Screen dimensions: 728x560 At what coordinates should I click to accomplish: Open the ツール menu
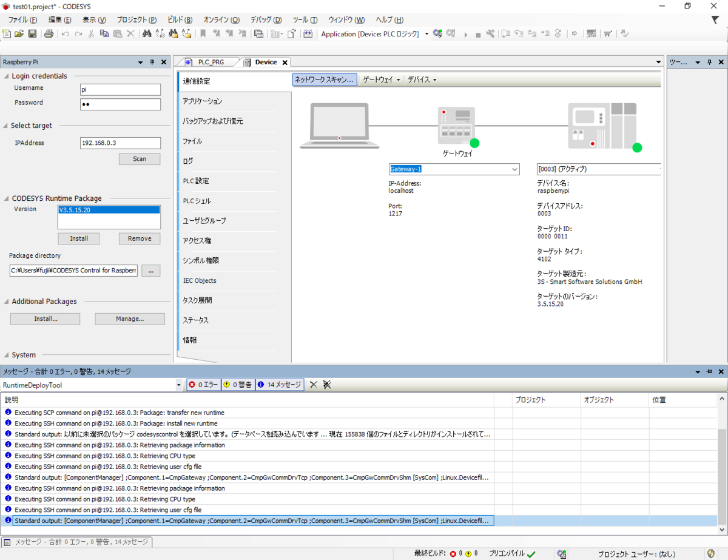pos(305,20)
